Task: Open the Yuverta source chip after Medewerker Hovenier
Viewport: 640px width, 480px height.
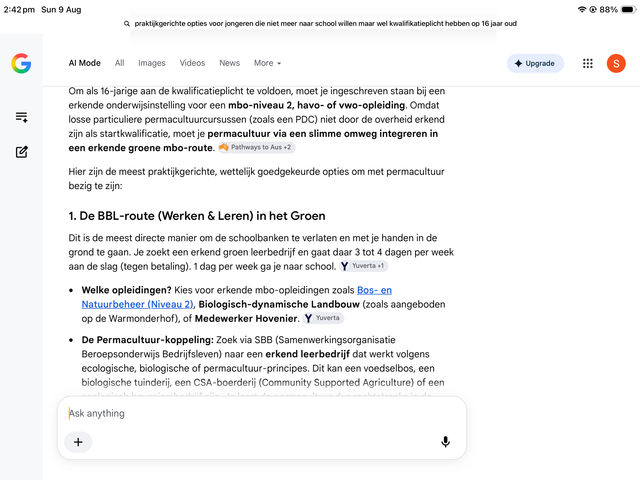Action: (x=323, y=318)
